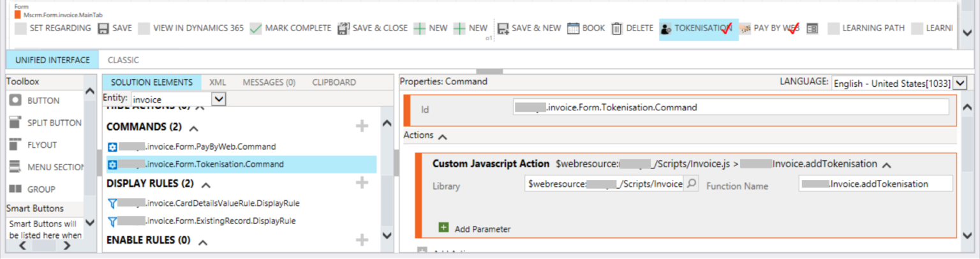Open the Language dropdown
The width and height of the screenshot is (980, 259).
click(x=959, y=84)
